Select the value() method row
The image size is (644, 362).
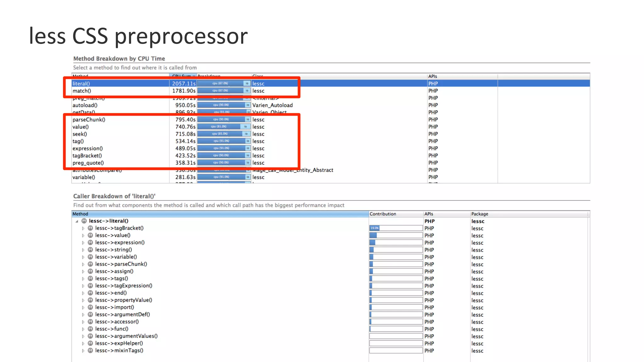[x=331, y=127]
